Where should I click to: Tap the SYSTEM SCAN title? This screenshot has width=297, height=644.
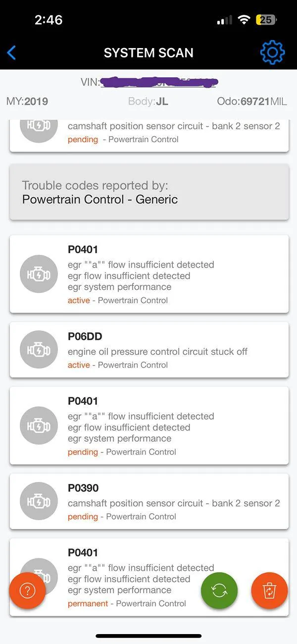148,53
